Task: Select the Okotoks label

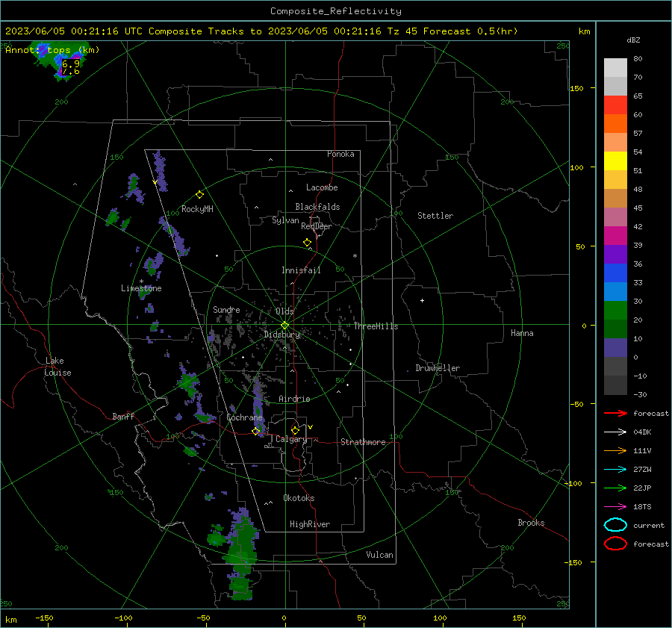Action: pyautogui.click(x=299, y=498)
